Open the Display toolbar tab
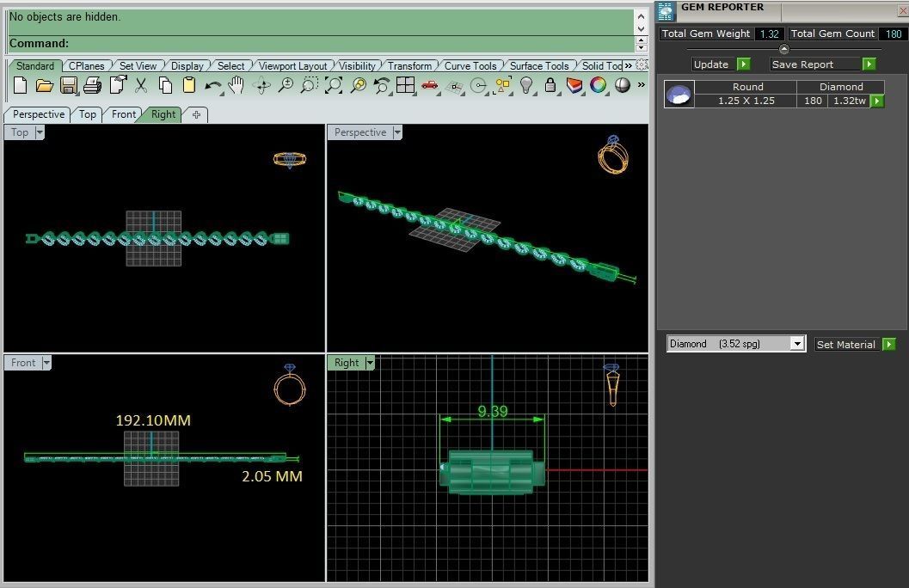 tap(187, 66)
